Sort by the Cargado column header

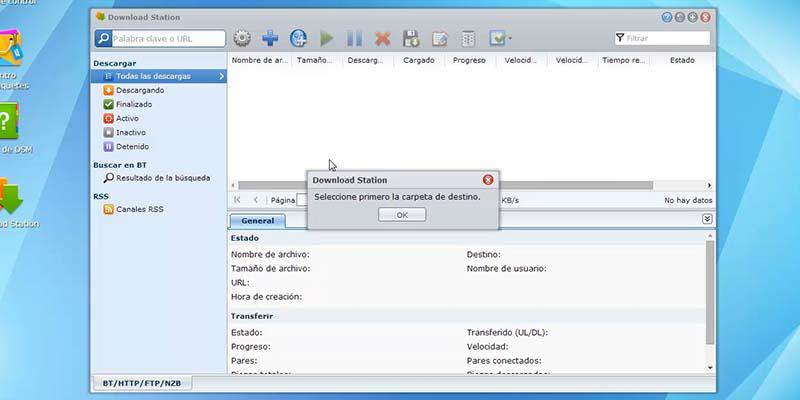click(x=419, y=60)
